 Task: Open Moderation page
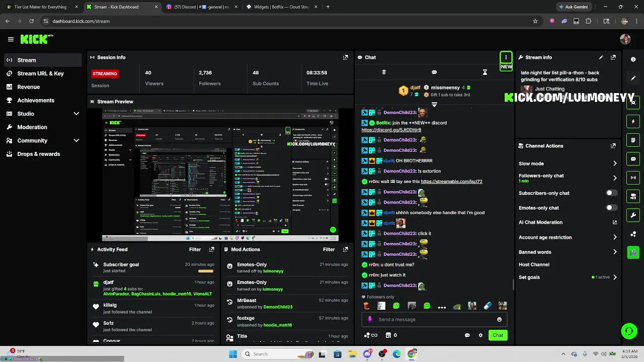coord(43,127)
